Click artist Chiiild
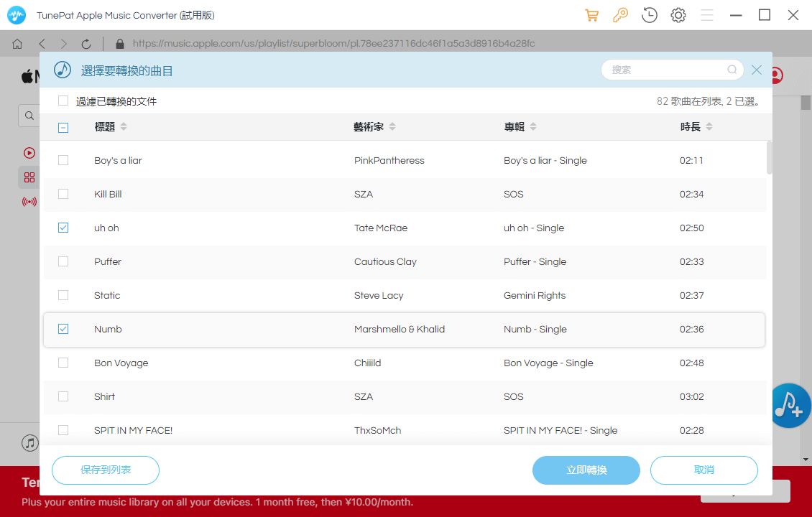Screen dimensions: 812x517 [368, 363]
